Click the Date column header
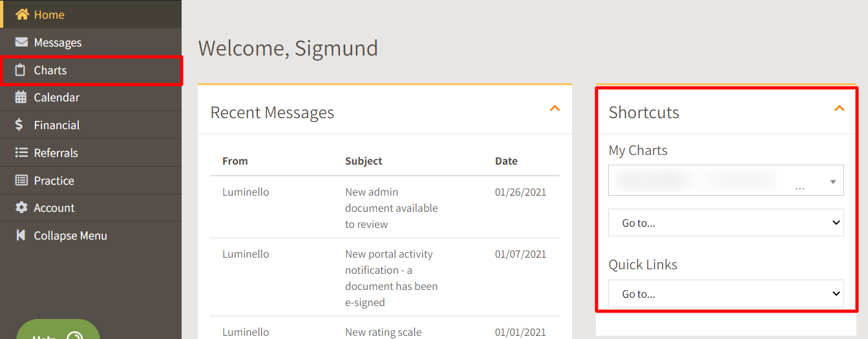 click(506, 161)
